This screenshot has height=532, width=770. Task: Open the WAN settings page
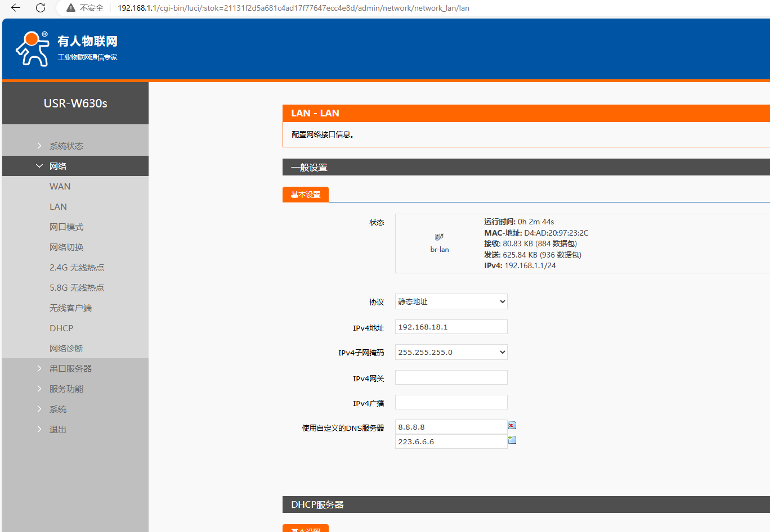click(60, 186)
